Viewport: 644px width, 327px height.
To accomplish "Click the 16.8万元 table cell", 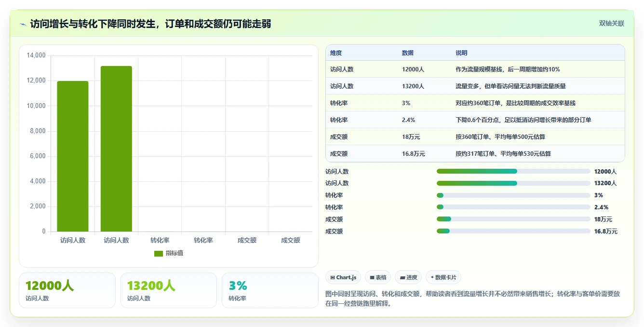I will (414, 154).
